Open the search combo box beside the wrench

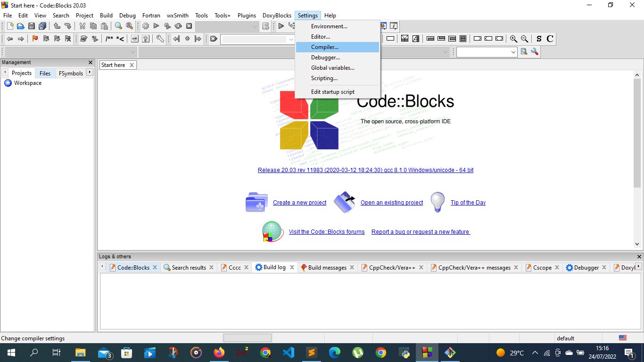point(487,52)
